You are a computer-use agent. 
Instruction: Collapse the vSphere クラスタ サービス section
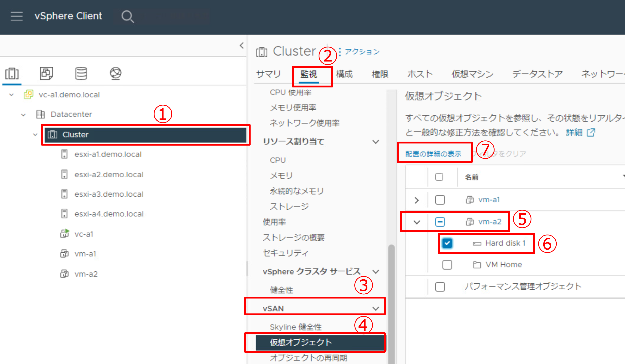(376, 272)
